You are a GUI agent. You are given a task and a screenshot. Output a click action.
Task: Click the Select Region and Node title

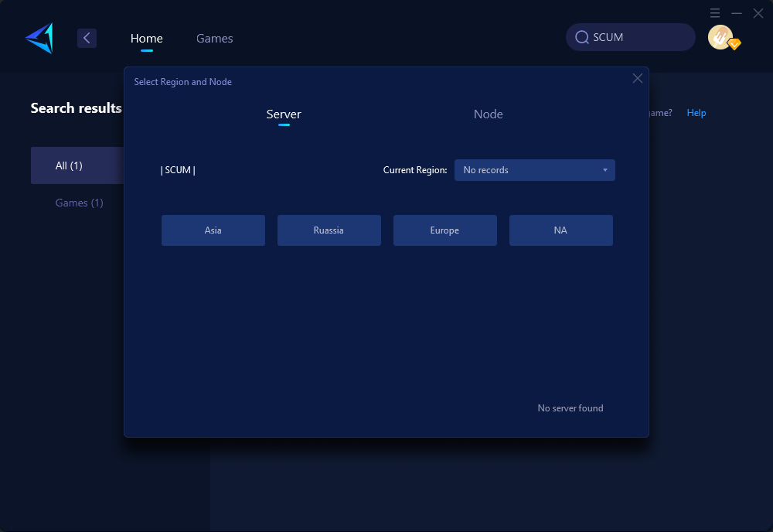[183, 82]
